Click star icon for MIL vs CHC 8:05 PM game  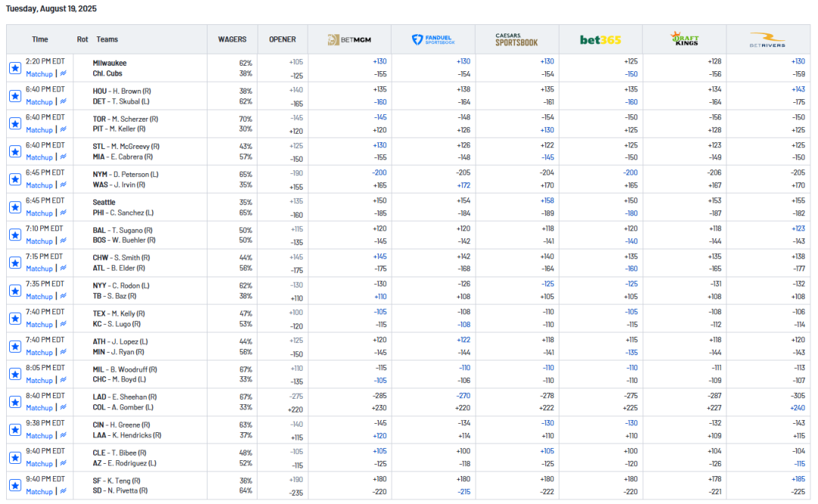click(15, 375)
